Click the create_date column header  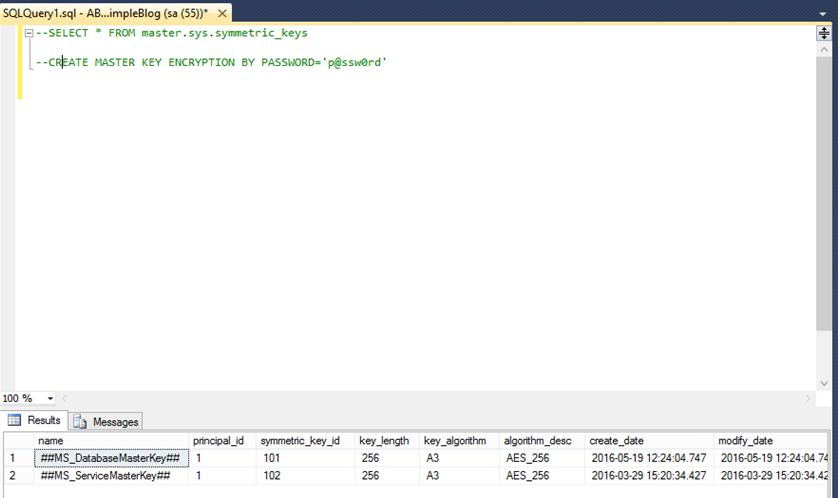click(x=649, y=441)
